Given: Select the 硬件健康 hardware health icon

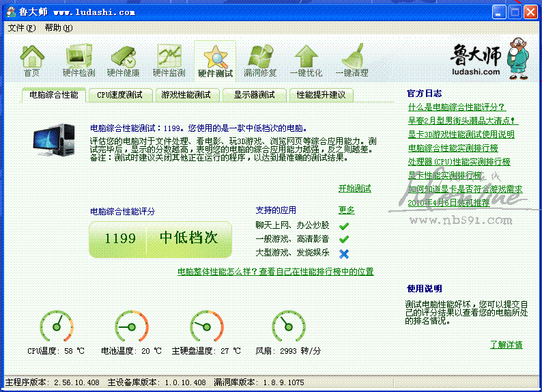Looking at the screenshot, I should tap(123, 60).
